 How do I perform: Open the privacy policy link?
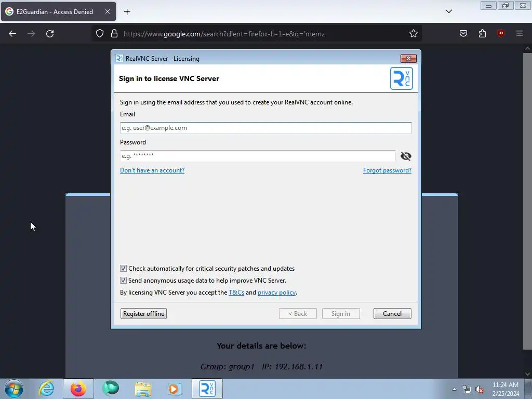point(276,292)
